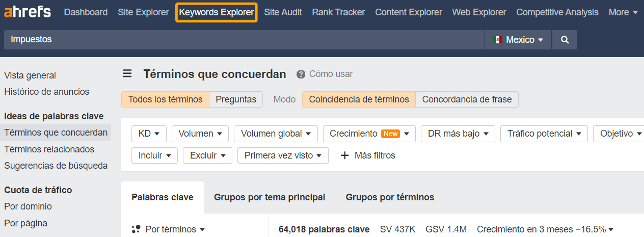Image resolution: width=644 pixels, height=237 pixels.
Task: Open the KD filter dropdown
Action: point(149,134)
